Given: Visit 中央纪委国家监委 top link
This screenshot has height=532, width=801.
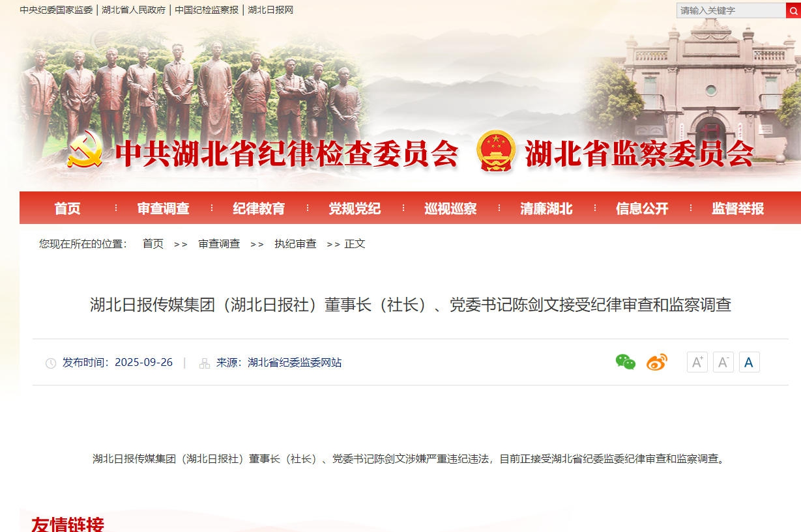Looking at the screenshot, I should click(x=56, y=10).
